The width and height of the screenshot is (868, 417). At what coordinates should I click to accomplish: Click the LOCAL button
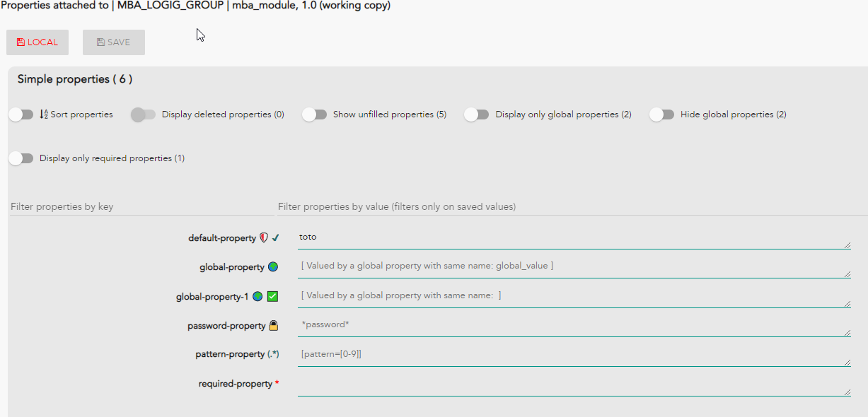point(37,42)
